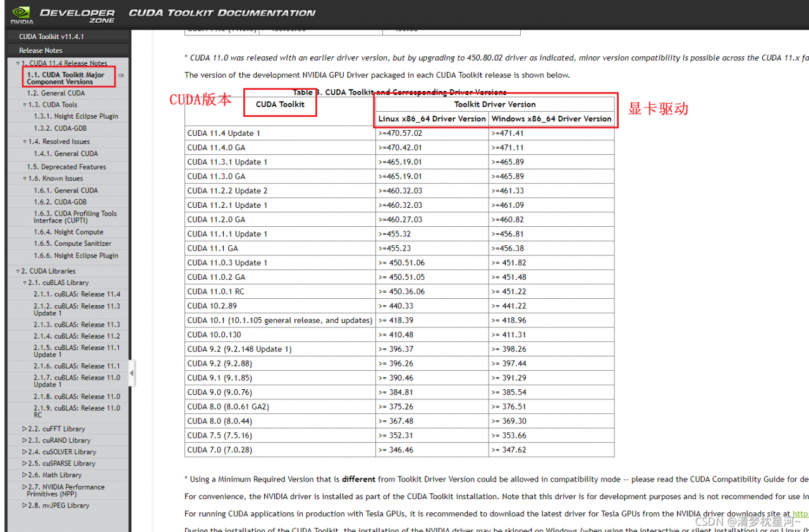Open 1.6.5. Compute Sanitizer entry

[x=73, y=243]
